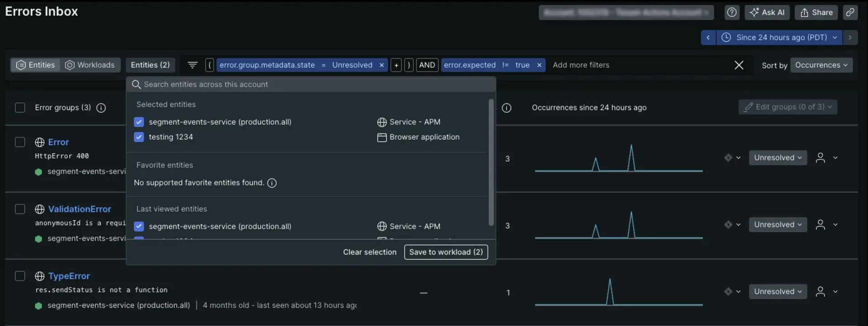This screenshot has height=326, width=868.
Task: Remove the error.expected filter with its x
Action: [x=539, y=65]
